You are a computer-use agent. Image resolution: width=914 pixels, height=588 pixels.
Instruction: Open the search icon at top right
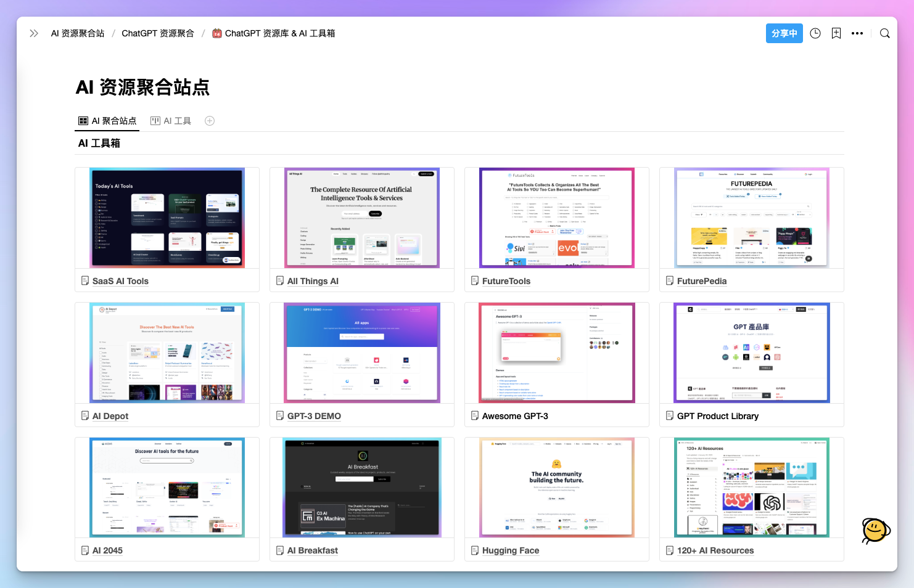click(x=885, y=33)
